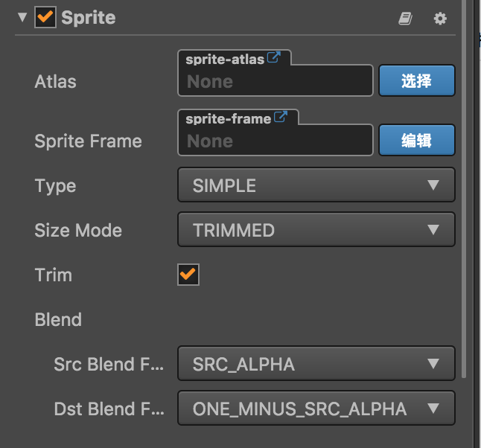Open the Sprite component gear settings

440,19
